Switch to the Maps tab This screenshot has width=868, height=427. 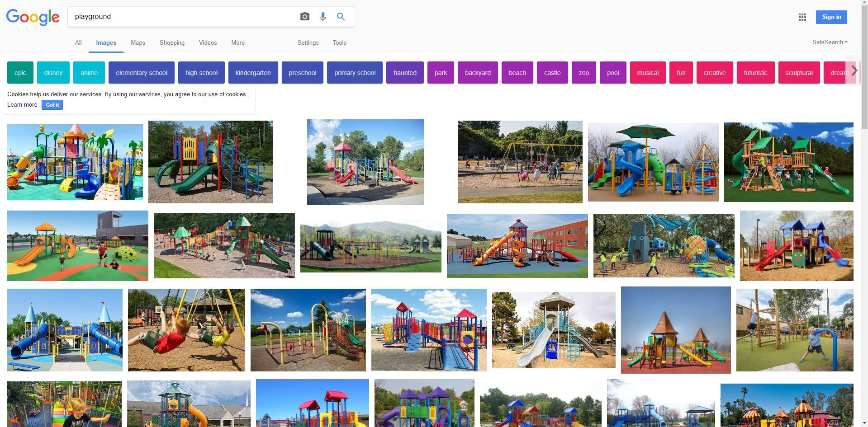click(138, 42)
